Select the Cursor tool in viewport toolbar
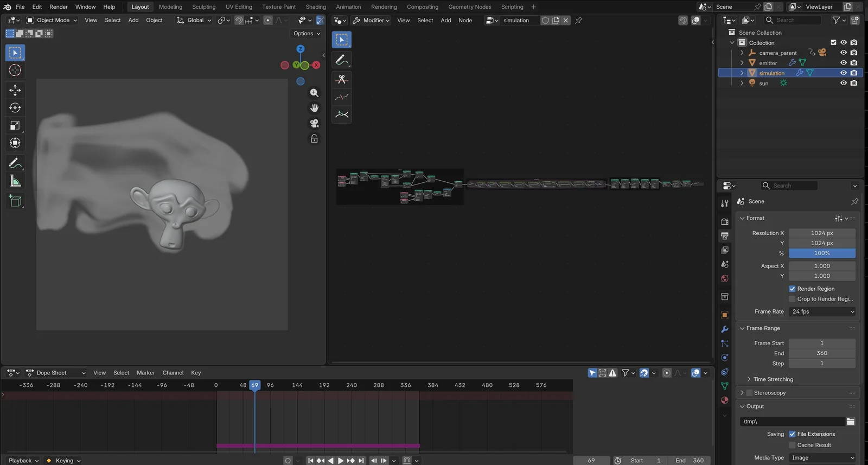Screen dimensions: 868x465 coord(15,71)
